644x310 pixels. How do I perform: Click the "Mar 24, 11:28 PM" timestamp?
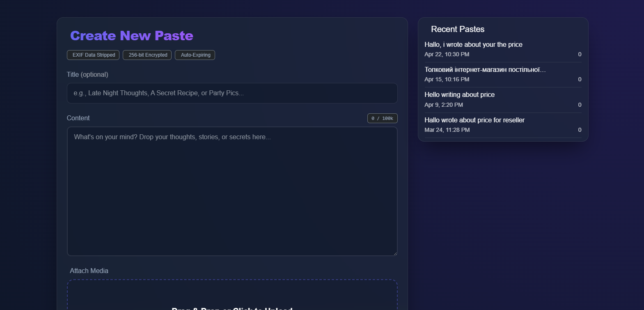click(447, 130)
